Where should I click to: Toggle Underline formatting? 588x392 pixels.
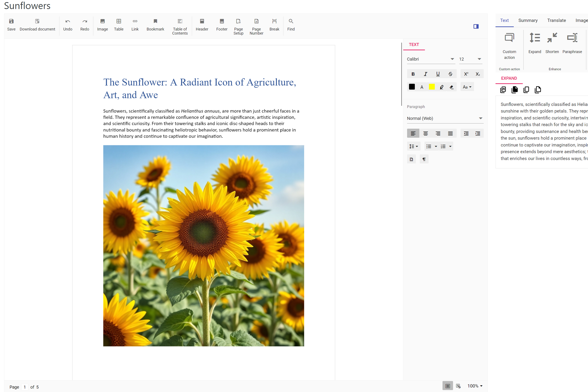438,74
